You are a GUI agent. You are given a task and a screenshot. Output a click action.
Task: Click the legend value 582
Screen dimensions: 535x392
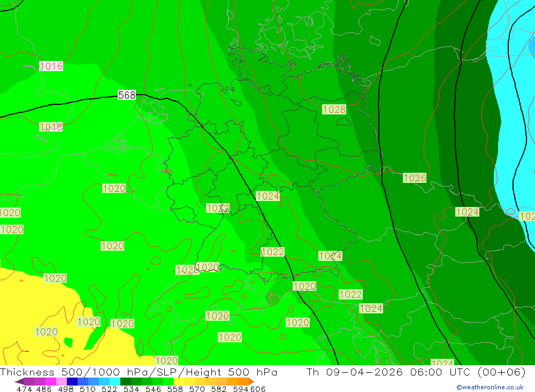(x=219, y=389)
